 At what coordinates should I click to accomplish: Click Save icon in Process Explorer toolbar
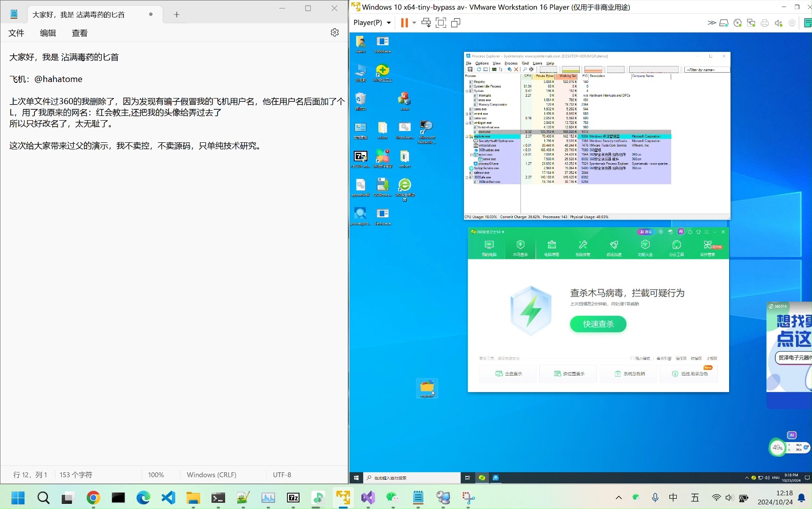coord(470,69)
